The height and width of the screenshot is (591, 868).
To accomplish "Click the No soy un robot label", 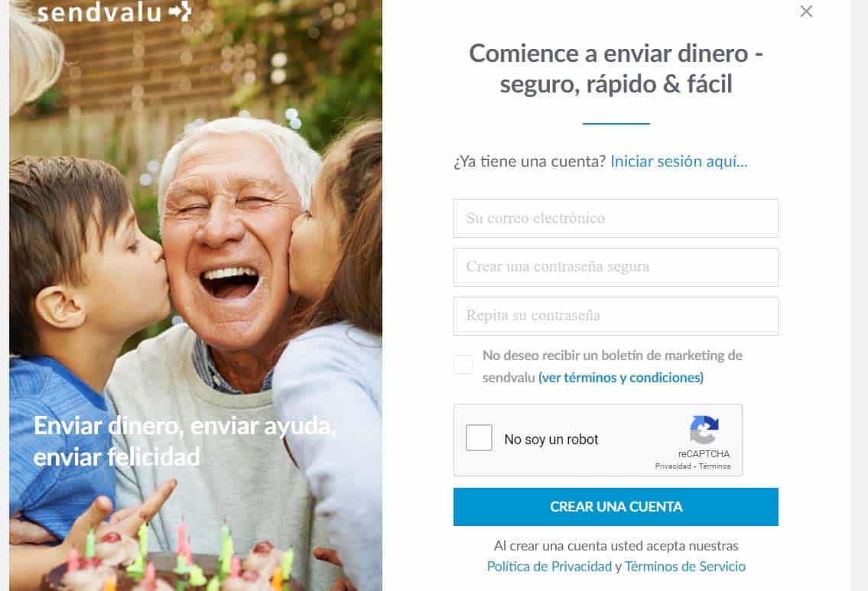I will click(x=551, y=440).
